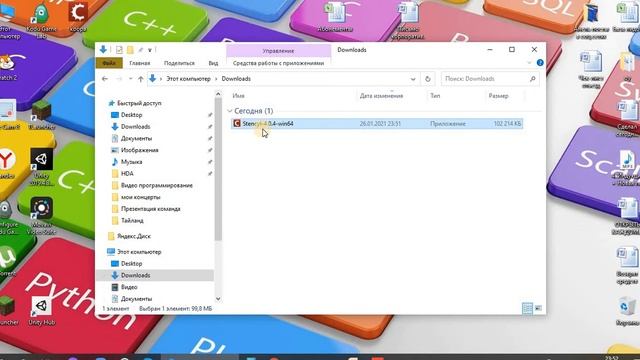Collapse the Сегодня (1) group
The height and width of the screenshot is (360, 640).
pos(230,111)
